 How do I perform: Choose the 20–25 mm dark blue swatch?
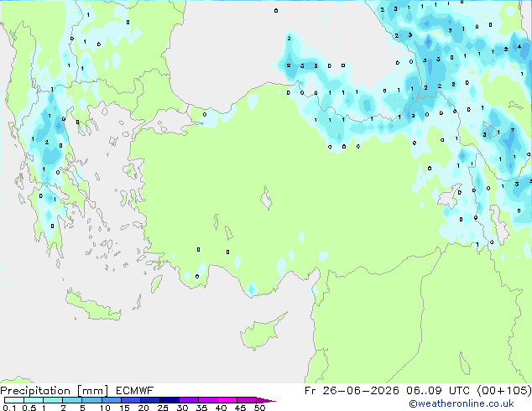[149, 400]
